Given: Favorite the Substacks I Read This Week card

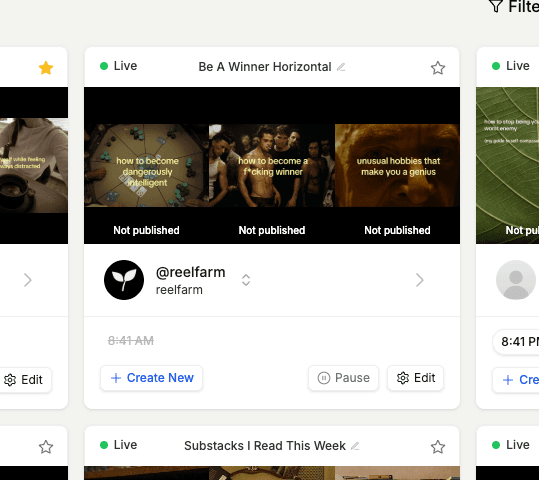Looking at the screenshot, I should 438,447.
